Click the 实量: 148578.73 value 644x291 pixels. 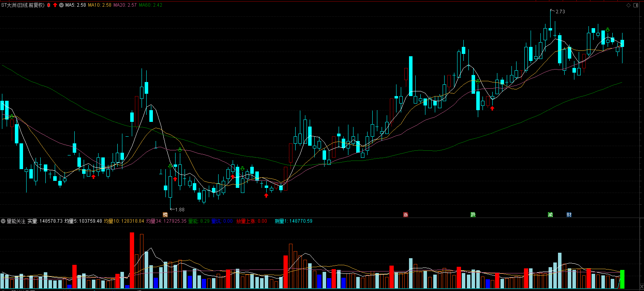45,221
